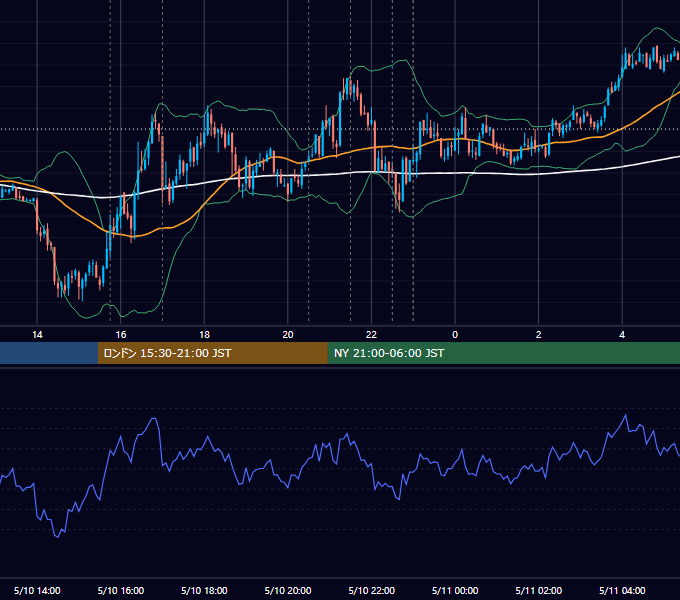Screen dimensions: 680x600
Task: Click the 5/10 20:00 label on lower axis
Action: 288,590
